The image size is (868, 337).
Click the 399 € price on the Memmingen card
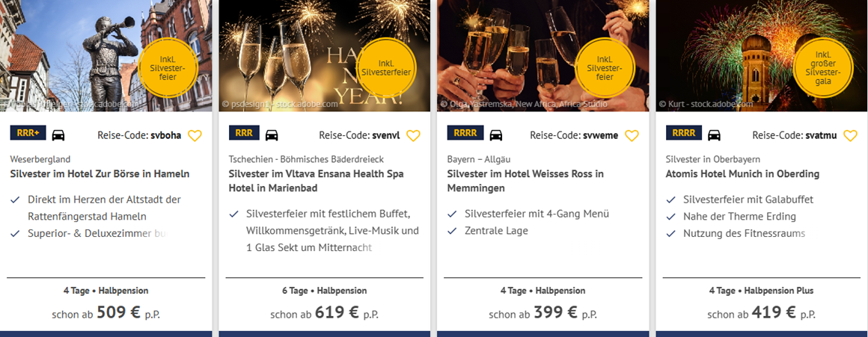point(556,312)
